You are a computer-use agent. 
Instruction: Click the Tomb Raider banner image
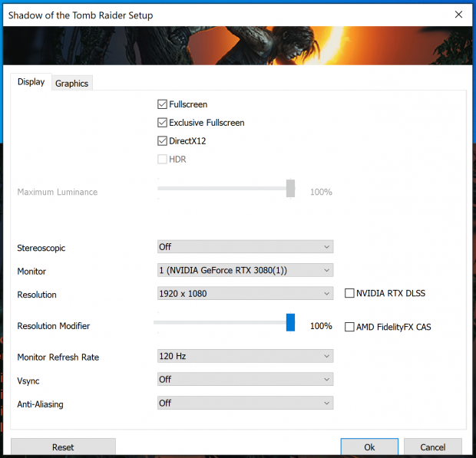click(238, 46)
